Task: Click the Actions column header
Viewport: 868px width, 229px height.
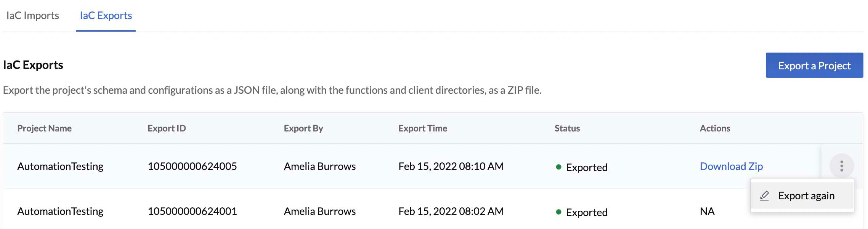Action: (x=715, y=128)
